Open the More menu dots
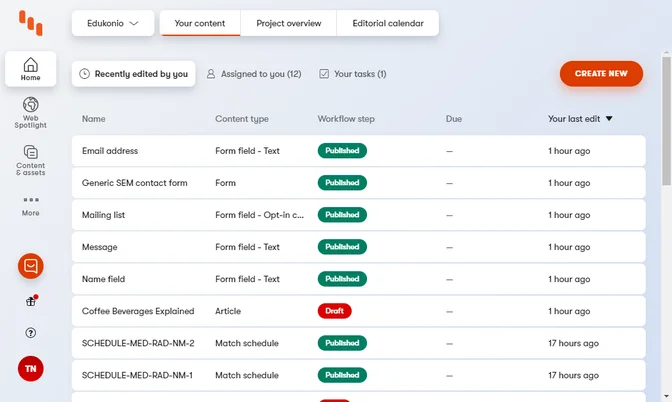The image size is (672, 402). click(30, 204)
